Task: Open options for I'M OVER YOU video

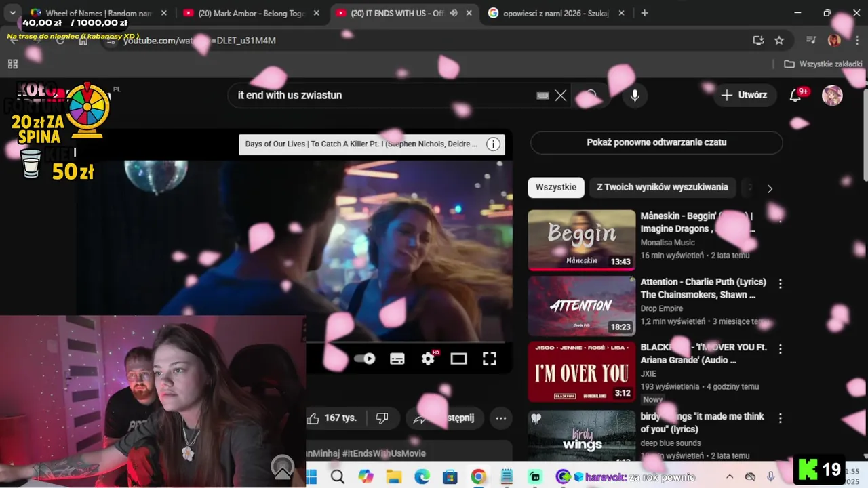Action: click(x=780, y=348)
